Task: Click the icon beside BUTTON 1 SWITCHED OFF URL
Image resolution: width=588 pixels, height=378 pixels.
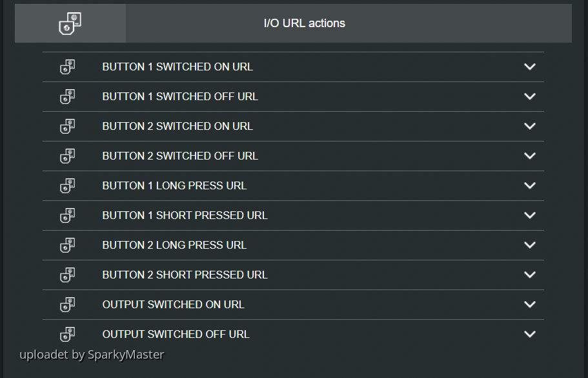Action: click(x=68, y=96)
